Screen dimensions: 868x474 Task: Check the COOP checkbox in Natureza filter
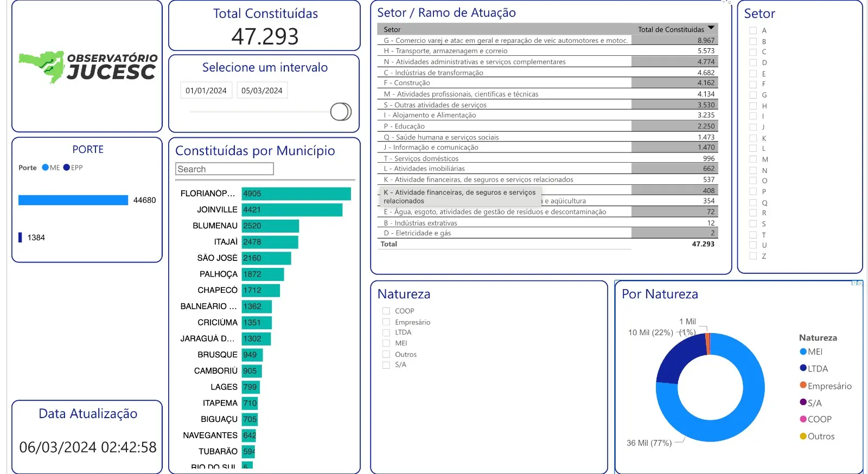(386, 311)
